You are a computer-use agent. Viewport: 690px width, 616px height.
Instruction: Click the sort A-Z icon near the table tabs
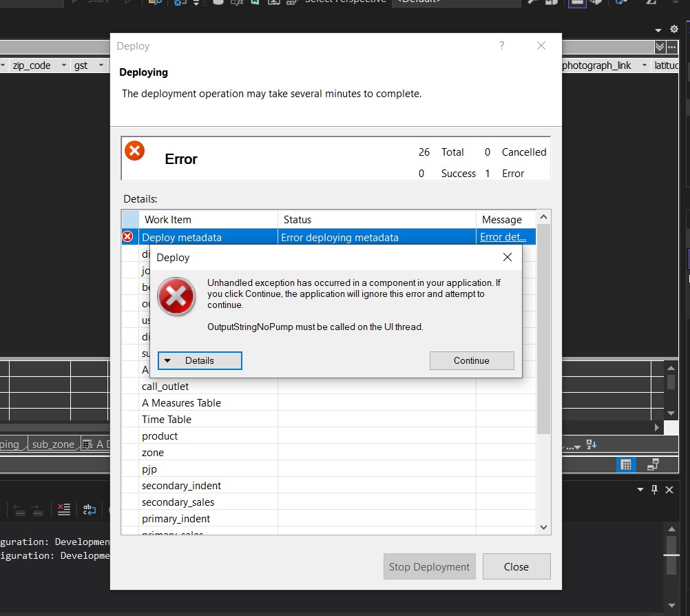pos(592,444)
